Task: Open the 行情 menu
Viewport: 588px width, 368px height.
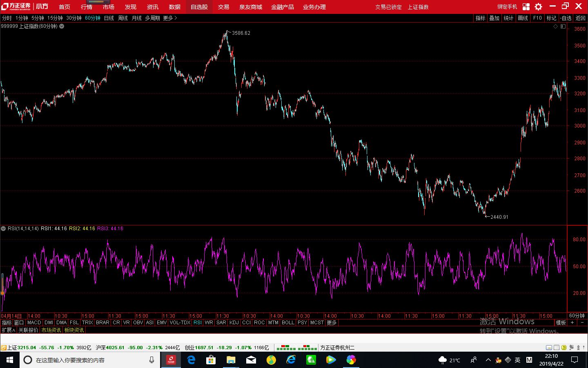Action: click(87, 7)
